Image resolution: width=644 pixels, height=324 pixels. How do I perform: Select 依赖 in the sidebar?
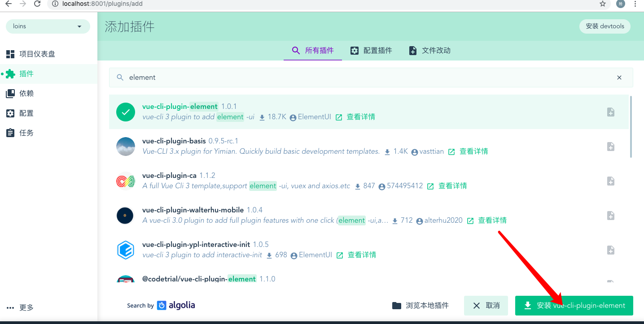(x=48, y=94)
